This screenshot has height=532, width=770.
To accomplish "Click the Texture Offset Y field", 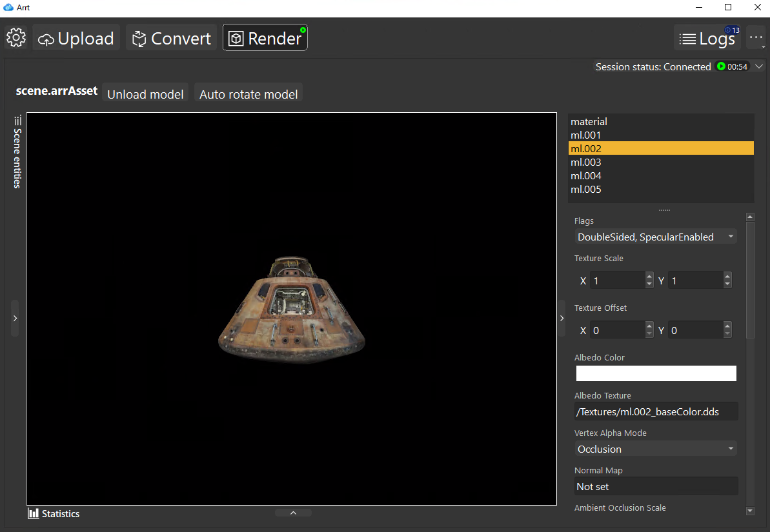I will (695, 330).
